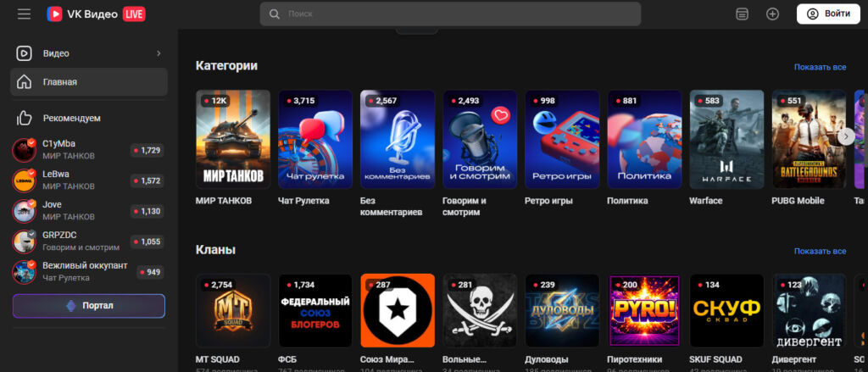Click GRPZDC channel name
The image size is (868, 372).
point(58,236)
